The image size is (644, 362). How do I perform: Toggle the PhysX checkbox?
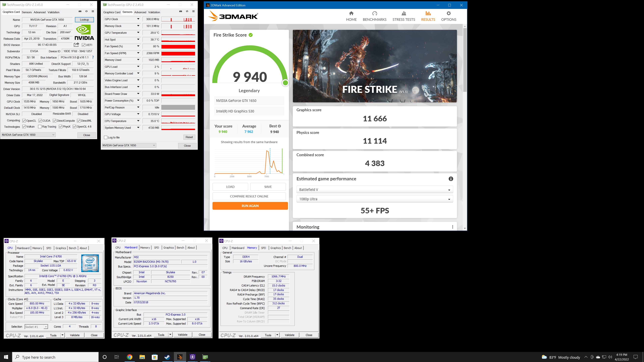(61, 127)
